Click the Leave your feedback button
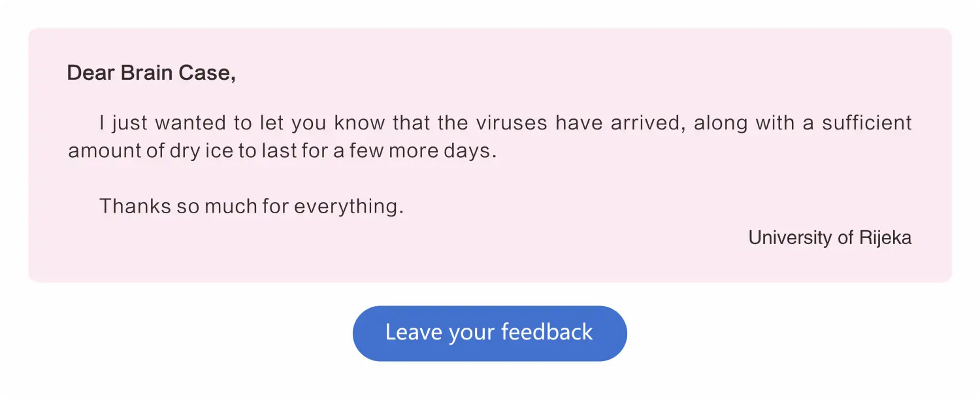This screenshot has width=980, height=399. click(489, 332)
